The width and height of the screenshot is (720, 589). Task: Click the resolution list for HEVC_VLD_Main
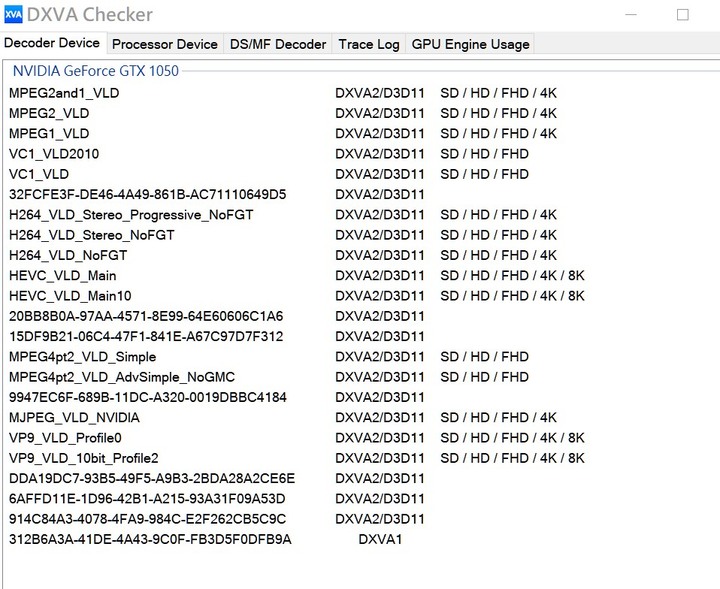(x=512, y=275)
